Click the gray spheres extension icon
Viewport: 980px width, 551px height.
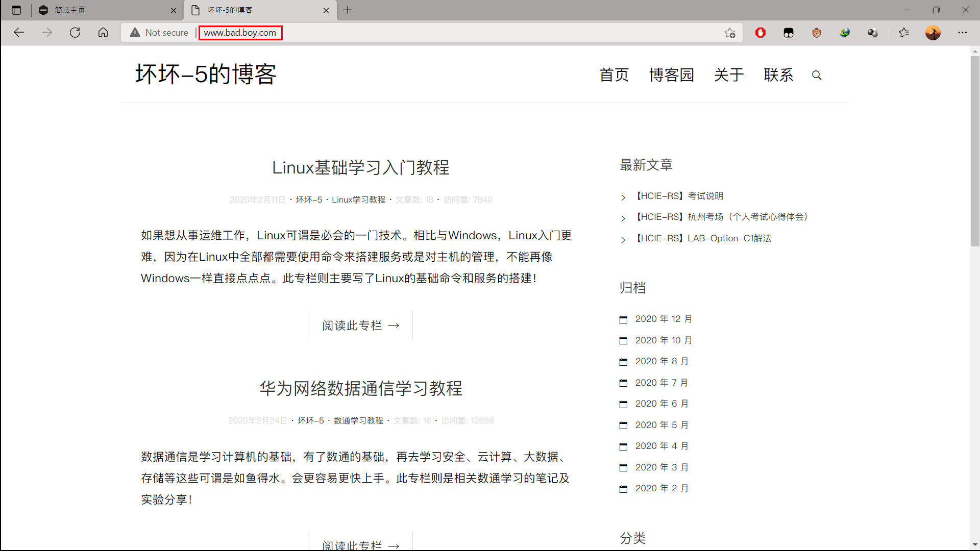tap(873, 33)
